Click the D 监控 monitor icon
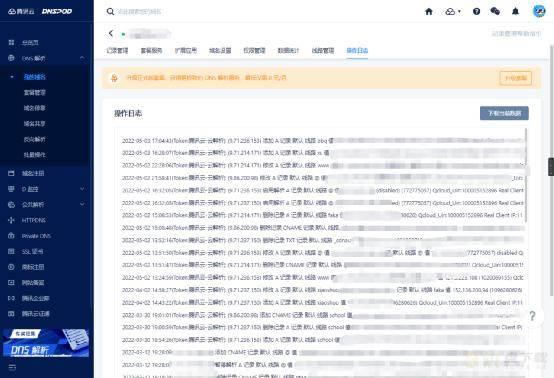The height and width of the screenshot is (378, 554). coord(11,189)
